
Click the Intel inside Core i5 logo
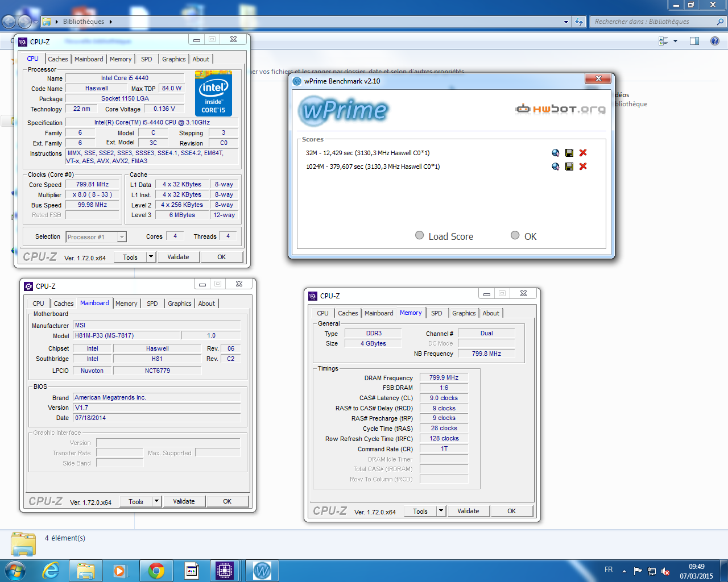point(213,93)
